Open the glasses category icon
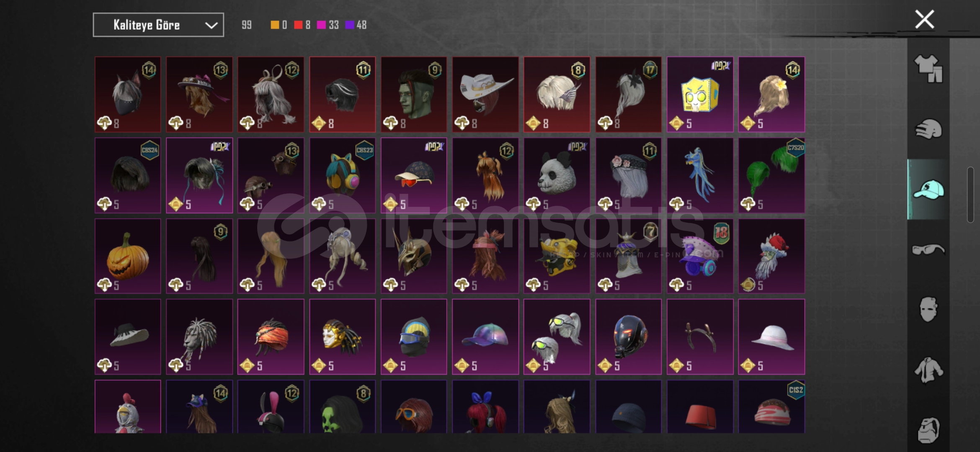The image size is (980, 452). click(x=928, y=249)
